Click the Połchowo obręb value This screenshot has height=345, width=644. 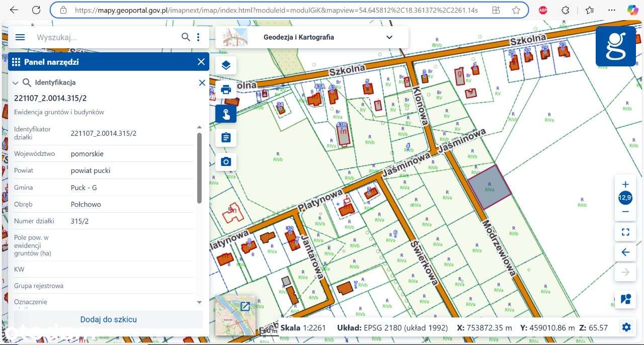click(86, 204)
